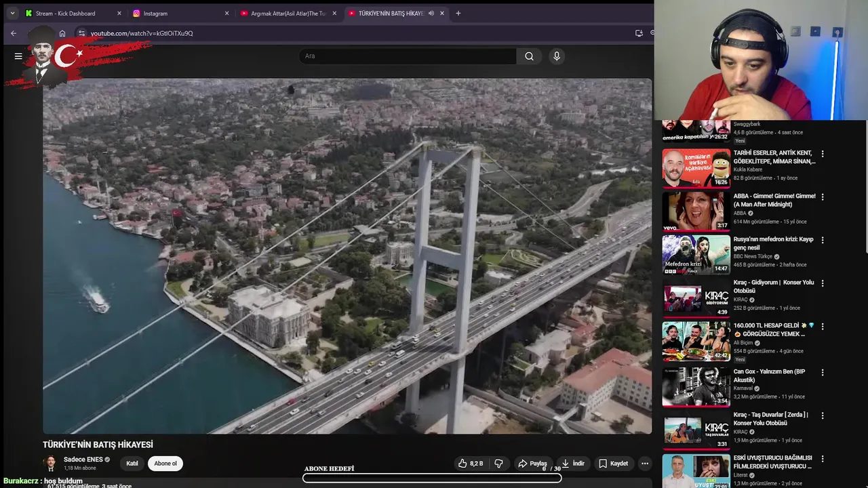Viewport: 868px width, 488px height.
Task: Click the address bar URL
Action: [x=142, y=33]
